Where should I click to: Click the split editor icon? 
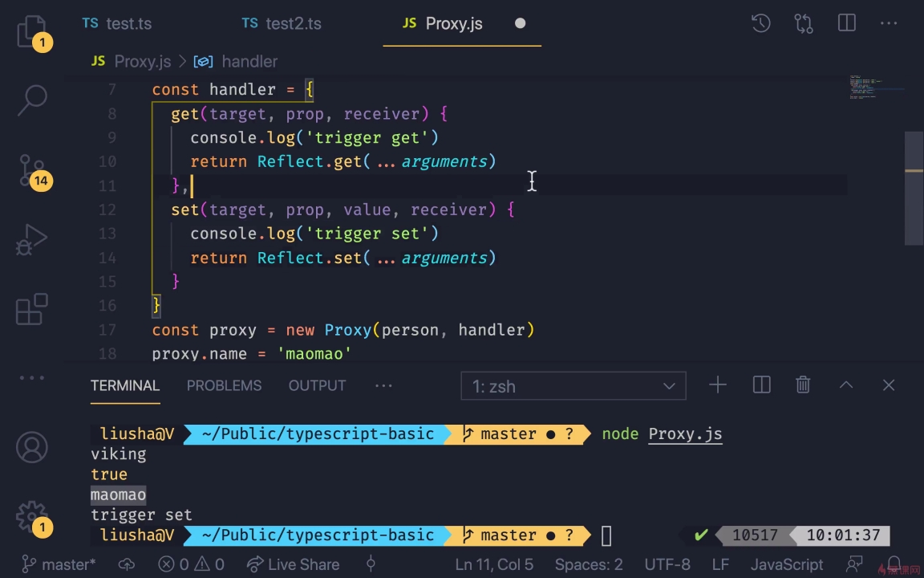(846, 23)
